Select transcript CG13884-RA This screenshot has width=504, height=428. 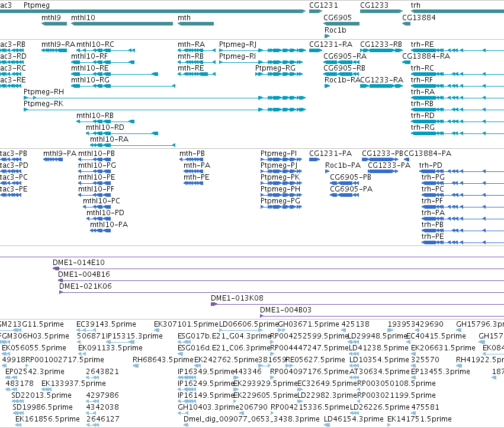[406, 62]
